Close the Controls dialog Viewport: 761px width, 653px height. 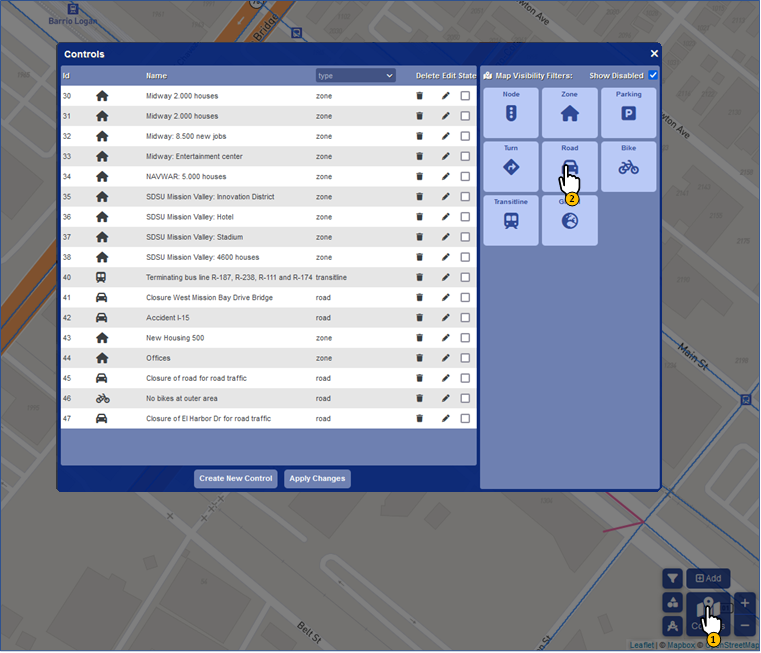click(654, 53)
